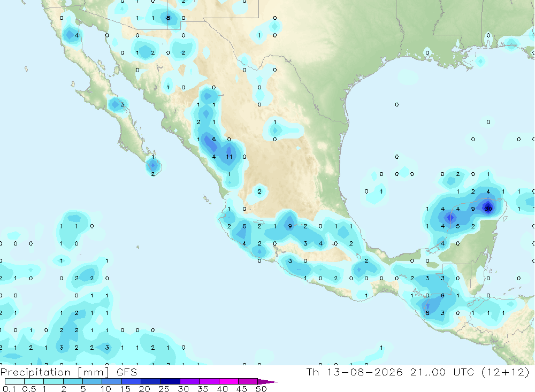The image size is (535, 392).
Task: Click legend tick label "20"
Action: click(x=144, y=389)
